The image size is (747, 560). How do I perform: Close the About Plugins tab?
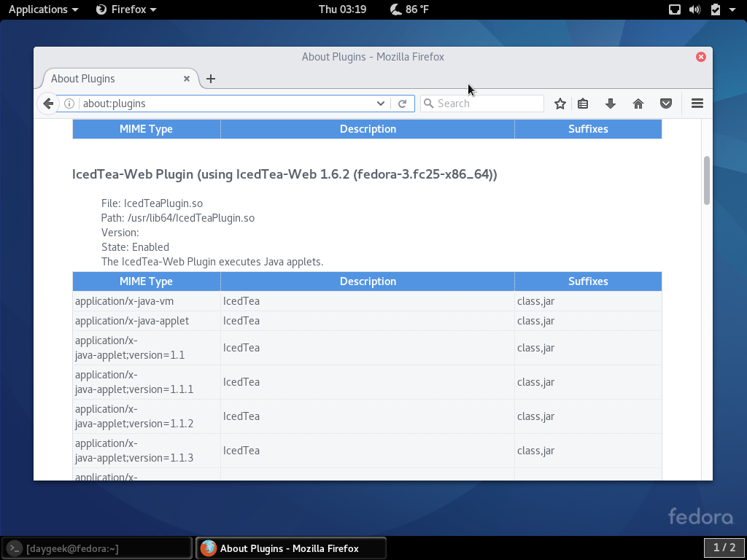click(x=187, y=79)
